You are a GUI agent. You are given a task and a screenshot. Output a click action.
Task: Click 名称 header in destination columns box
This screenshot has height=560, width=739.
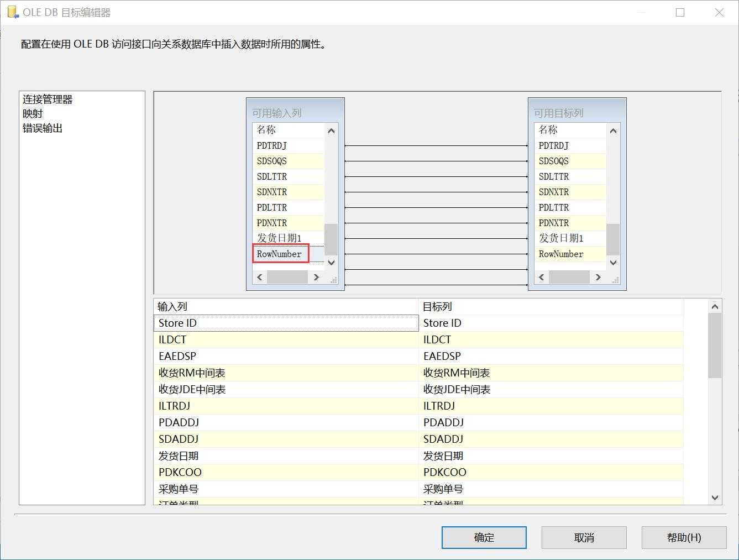[x=570, y=130]
